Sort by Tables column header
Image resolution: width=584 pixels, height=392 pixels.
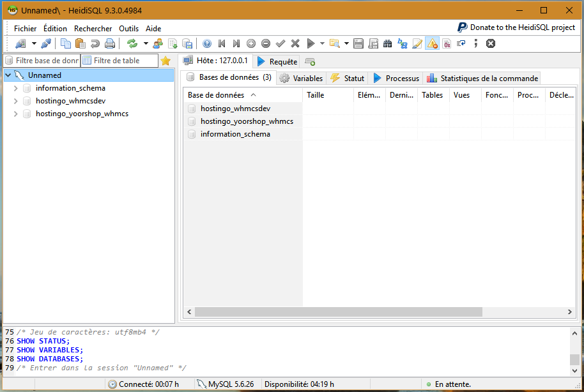click(434, 95)
